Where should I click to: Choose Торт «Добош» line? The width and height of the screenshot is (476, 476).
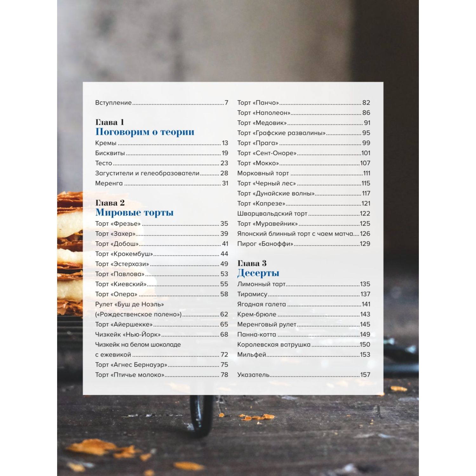(x=162, y=244)
